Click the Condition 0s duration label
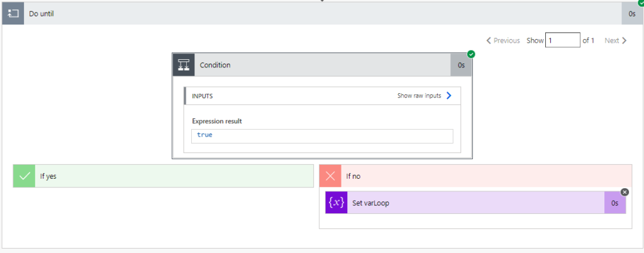The image size is (644, 253). pyautogui.click(x=461, y=65)
